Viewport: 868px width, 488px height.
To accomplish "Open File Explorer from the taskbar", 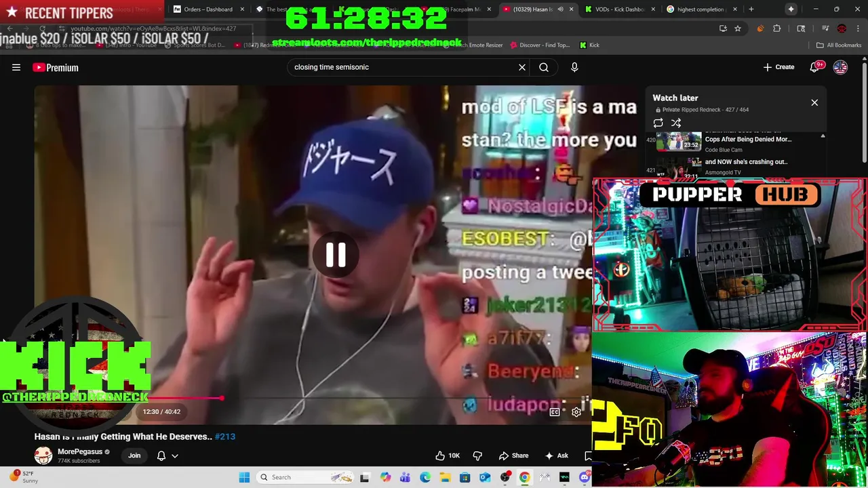I will pyautogui.click(x=445, y=477).
